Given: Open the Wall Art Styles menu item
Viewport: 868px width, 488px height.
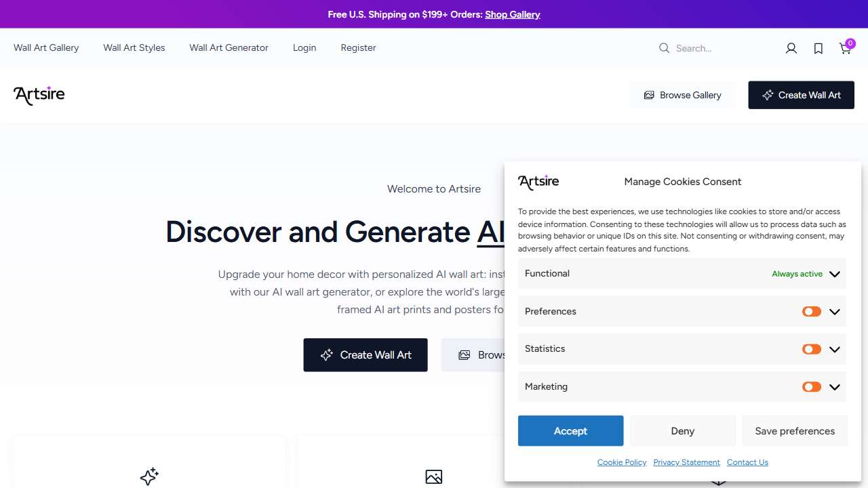Looking at the screenshot, I should tap(134, 48).
